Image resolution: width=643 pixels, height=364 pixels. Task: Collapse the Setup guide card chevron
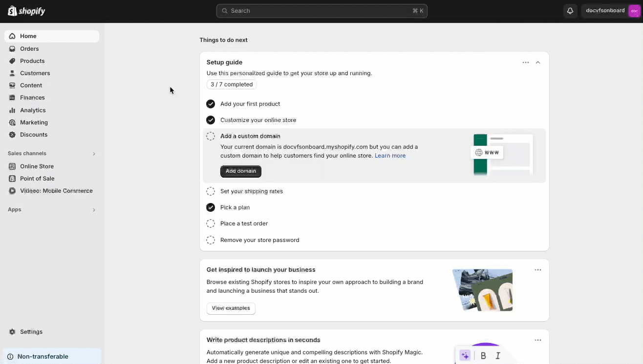(x=538, y=62)
